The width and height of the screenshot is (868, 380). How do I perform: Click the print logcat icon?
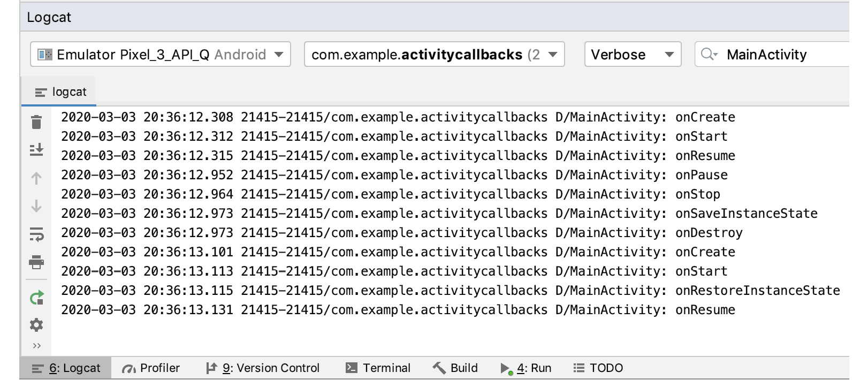click(x=36, y=262)
